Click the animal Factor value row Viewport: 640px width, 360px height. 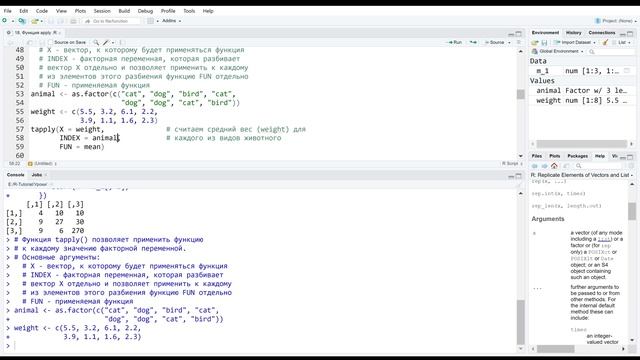[x=583, y=90]
